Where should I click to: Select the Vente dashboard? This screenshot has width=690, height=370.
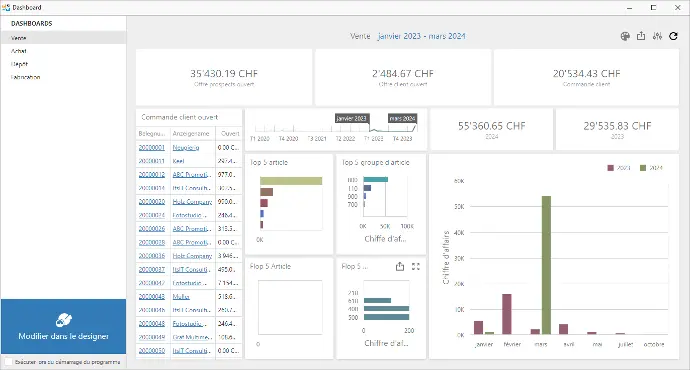pos(63,38)
